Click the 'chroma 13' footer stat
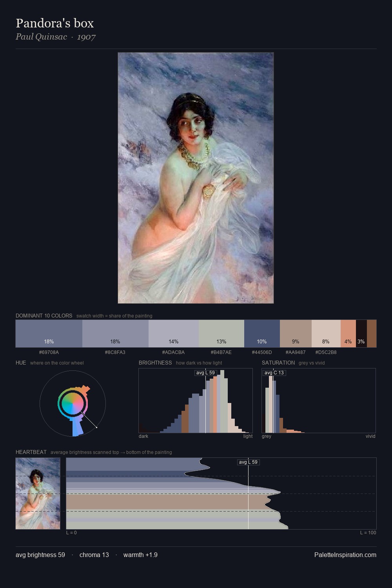 tap(94, 555)
